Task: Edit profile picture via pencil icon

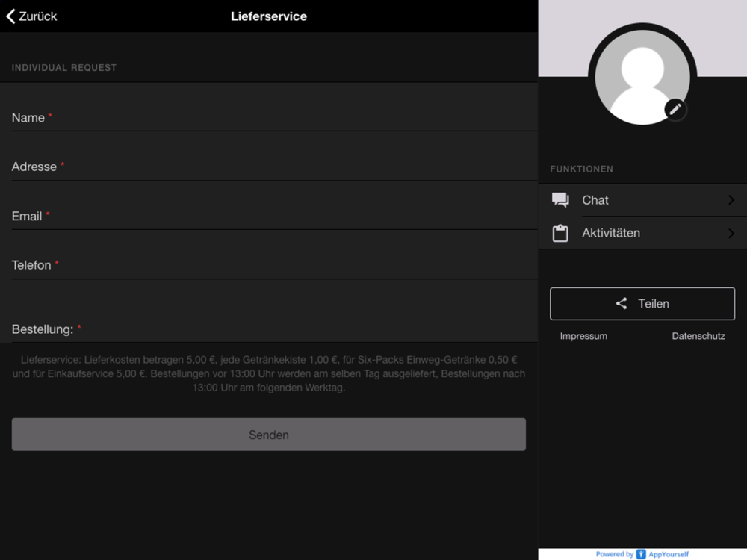Action: coord(675,110)
